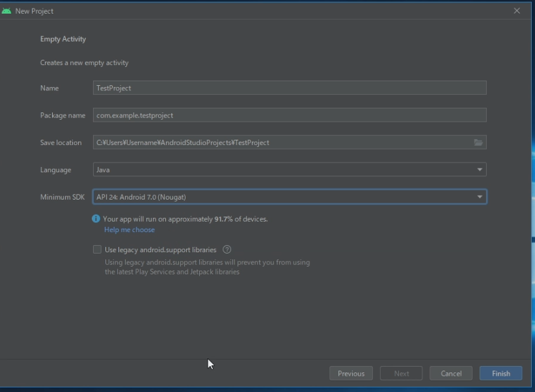The width and height of the screenshot is (535, 392).
Task: Expand the Language dropdown arrow
Action: pos(480,170)
